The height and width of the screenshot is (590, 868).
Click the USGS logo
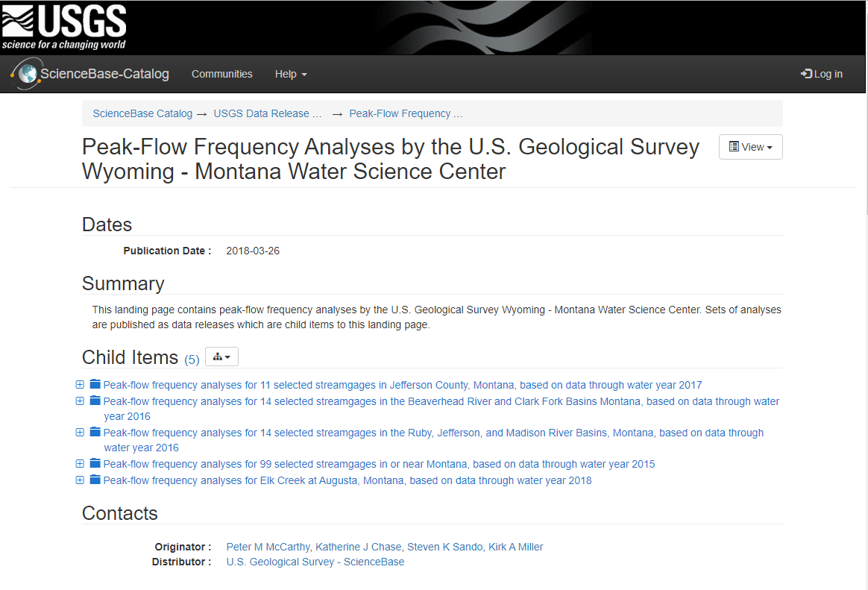63,25
